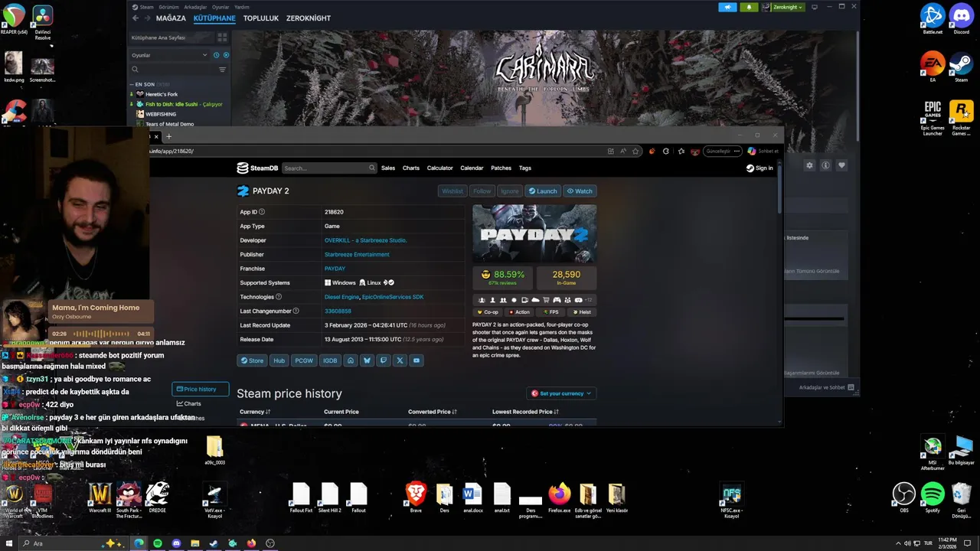
Task: Open Spotify desktop shortcut
Action: (x=933, y=497)
